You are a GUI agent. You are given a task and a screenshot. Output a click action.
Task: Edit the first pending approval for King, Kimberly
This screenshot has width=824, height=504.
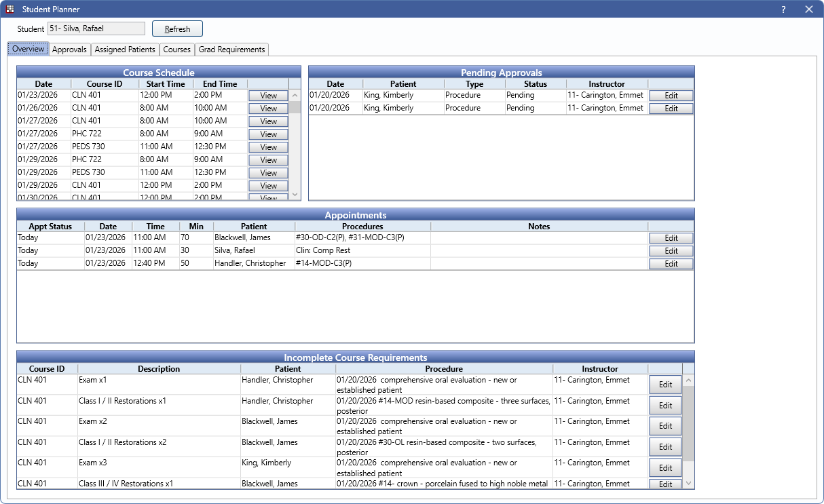pos(671,96)
